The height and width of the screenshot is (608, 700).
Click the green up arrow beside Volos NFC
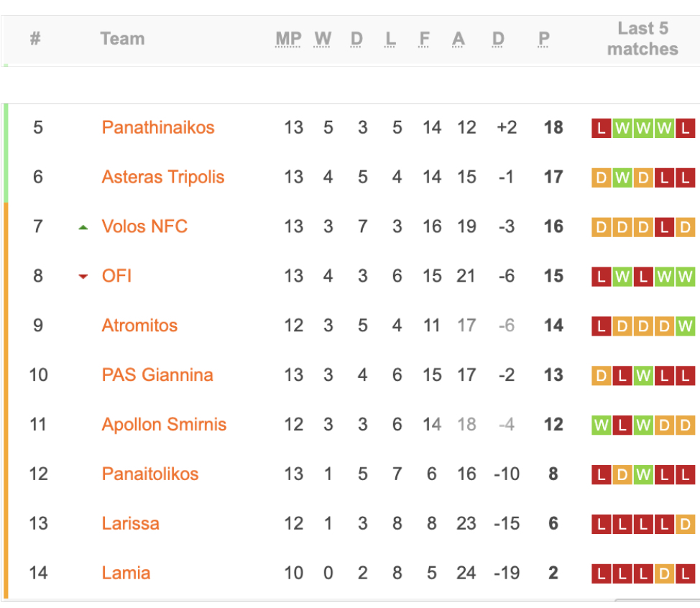(x=83, y=228)
